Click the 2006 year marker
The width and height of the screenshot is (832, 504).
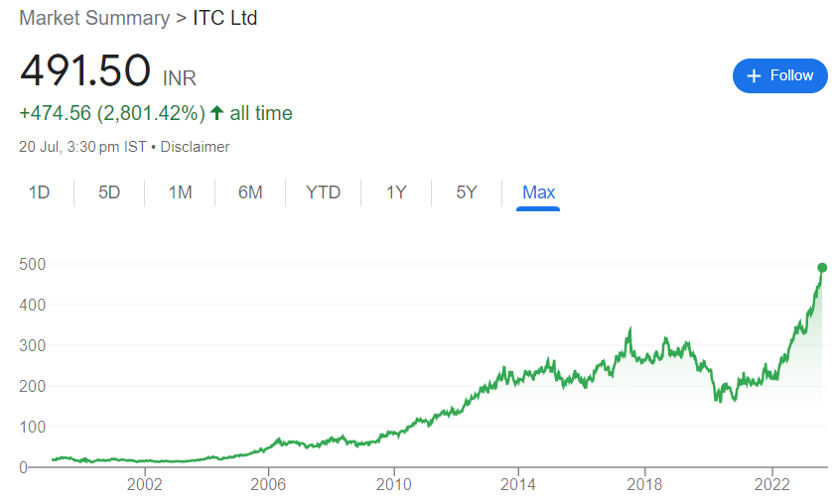tap(268, 485)
